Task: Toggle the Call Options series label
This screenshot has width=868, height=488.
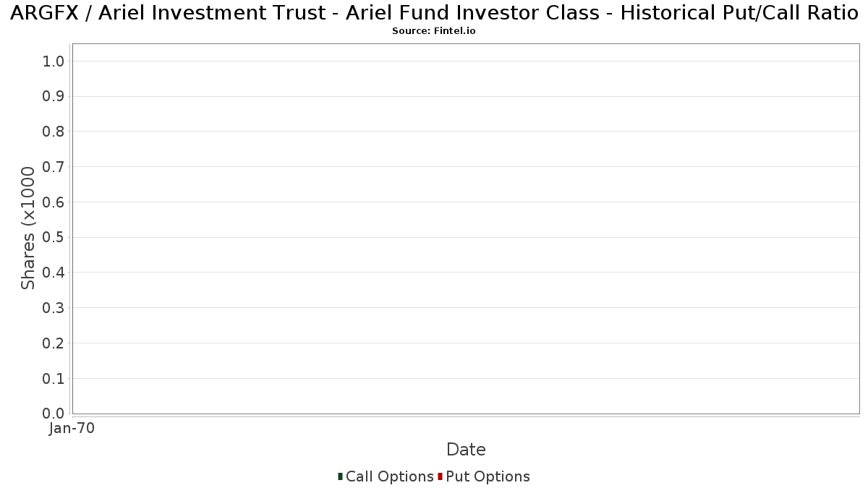Action: coord(389,476)
